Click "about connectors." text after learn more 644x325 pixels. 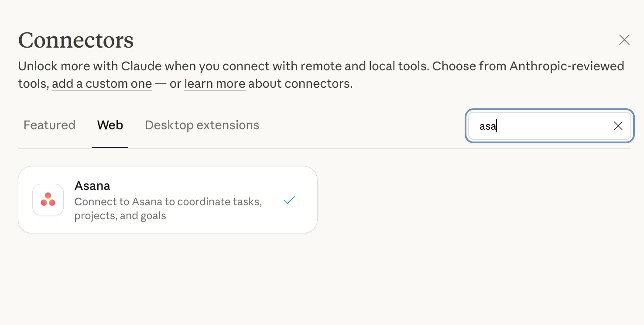[300, 83]
